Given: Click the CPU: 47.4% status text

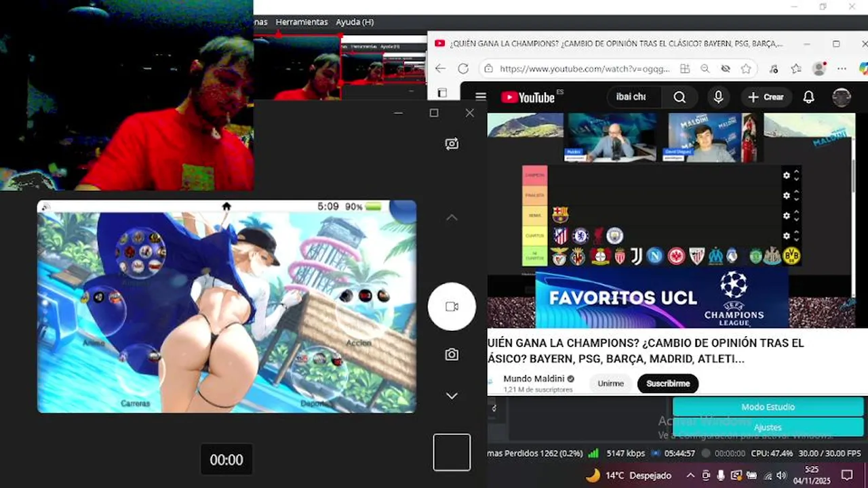Looking at the screenshot, I should 772,453.
